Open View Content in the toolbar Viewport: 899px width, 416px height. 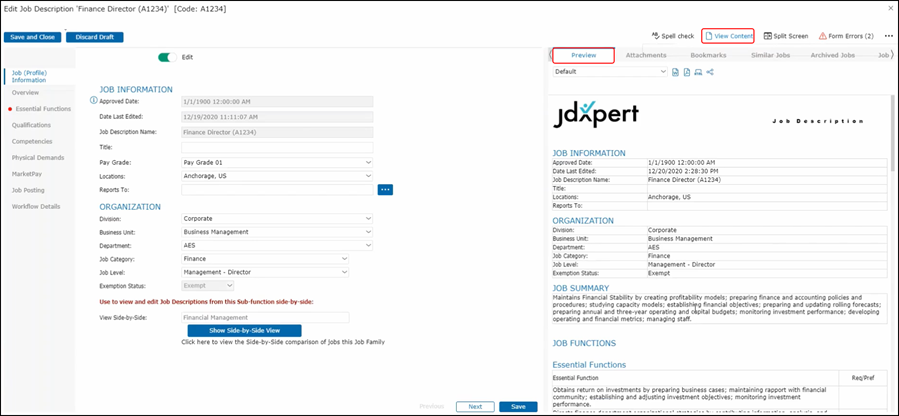coord(728,36)
